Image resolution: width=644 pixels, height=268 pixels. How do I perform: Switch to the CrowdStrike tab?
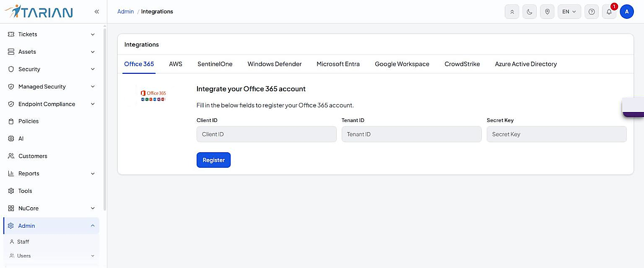(462, 64)
